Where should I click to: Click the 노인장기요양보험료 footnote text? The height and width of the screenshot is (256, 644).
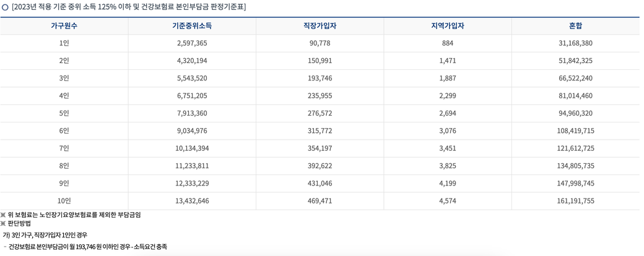click(74, 215)
